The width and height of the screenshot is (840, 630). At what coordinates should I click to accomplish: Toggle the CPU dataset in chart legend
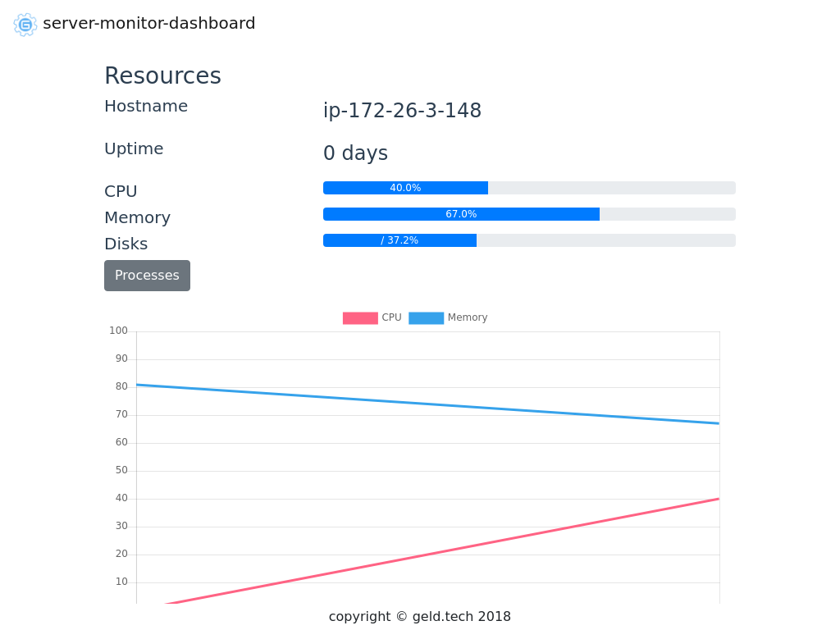(x=372, y=317)
